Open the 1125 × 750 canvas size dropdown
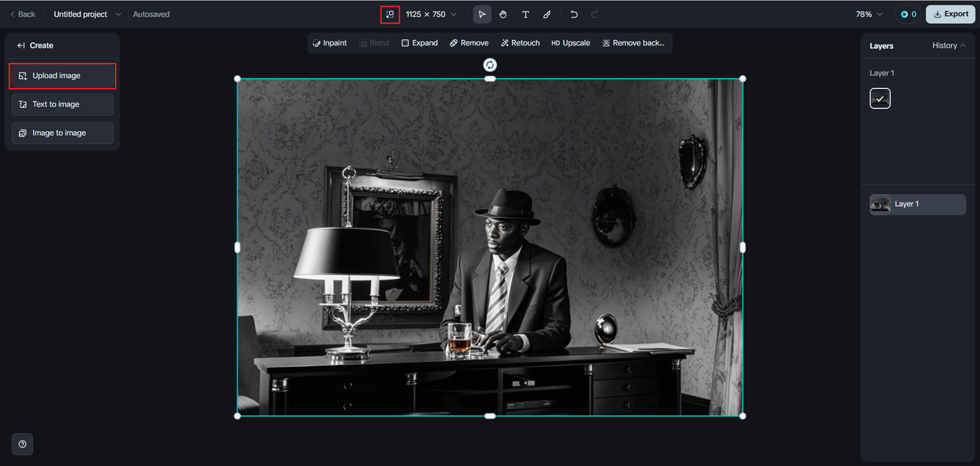The image size is (980, 466). click(431, 15)
